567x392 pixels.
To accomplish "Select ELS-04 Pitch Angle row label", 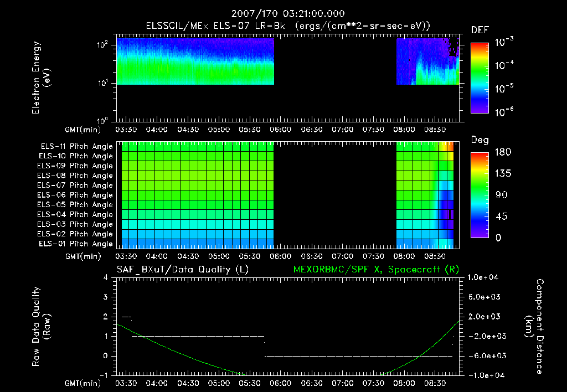I will 75,214.
